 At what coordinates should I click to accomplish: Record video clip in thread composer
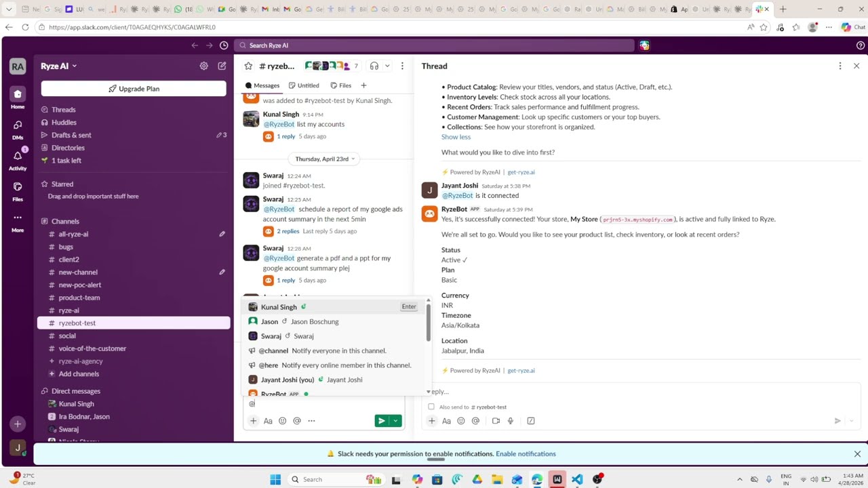[496, 421]
